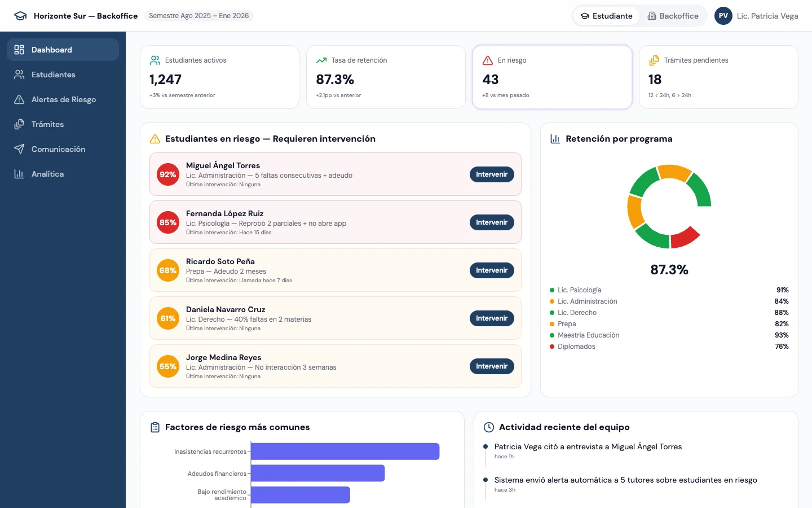
Task: Click Intervenir for Miguel Ángel Torres
Action: 491,174
